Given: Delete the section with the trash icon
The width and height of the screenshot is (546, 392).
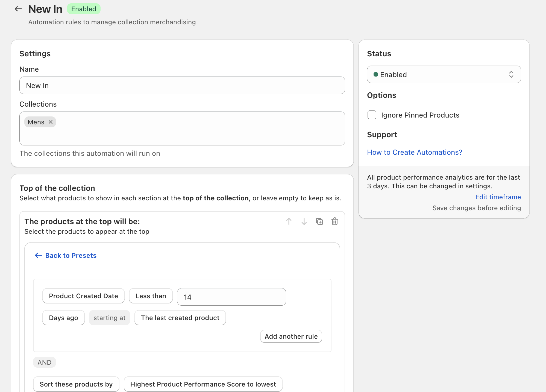Looking at the screenshot, I should point(335,221).
